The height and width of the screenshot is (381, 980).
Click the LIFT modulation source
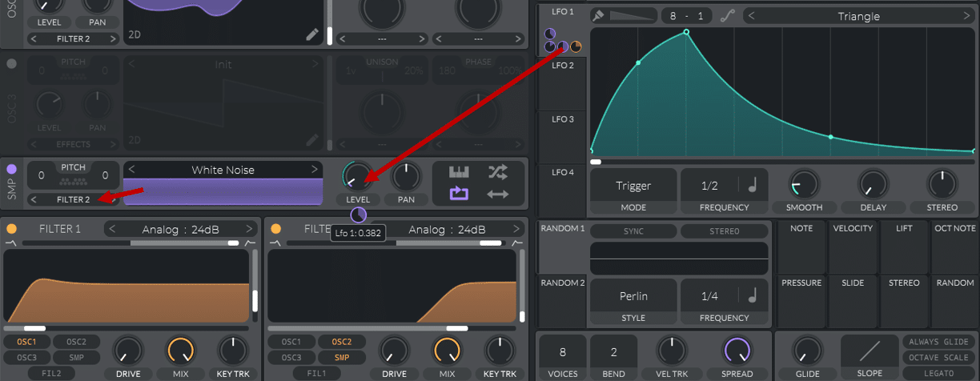point(904,247)
